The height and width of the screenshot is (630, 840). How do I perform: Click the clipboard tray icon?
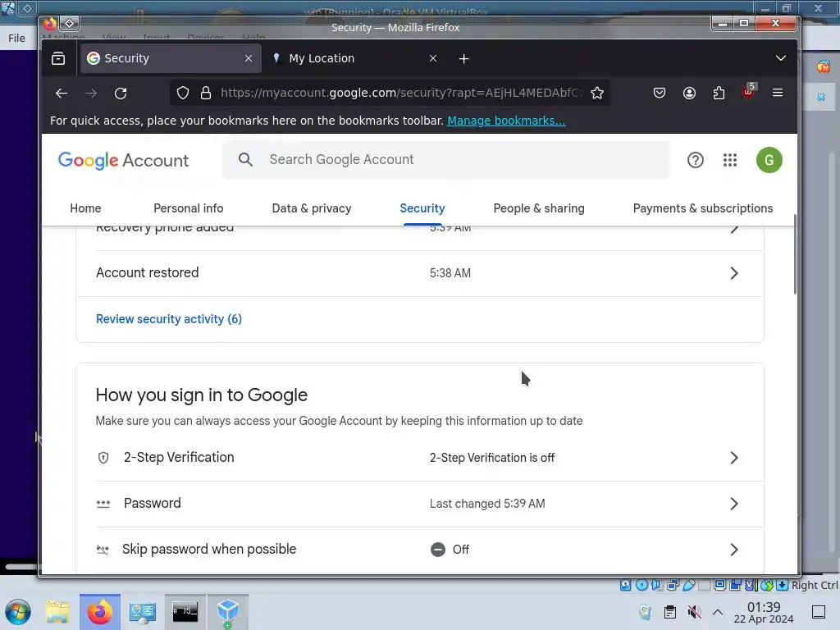(669, 612)
